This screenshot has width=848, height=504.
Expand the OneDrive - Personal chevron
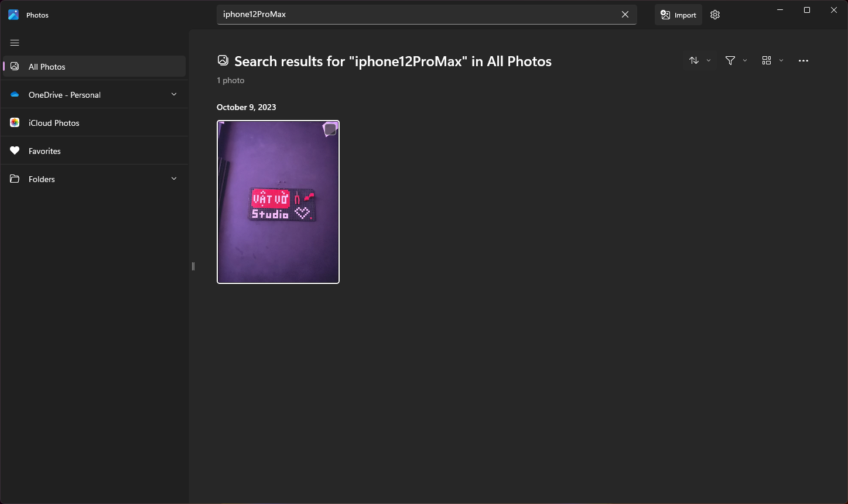coord(174,94)
